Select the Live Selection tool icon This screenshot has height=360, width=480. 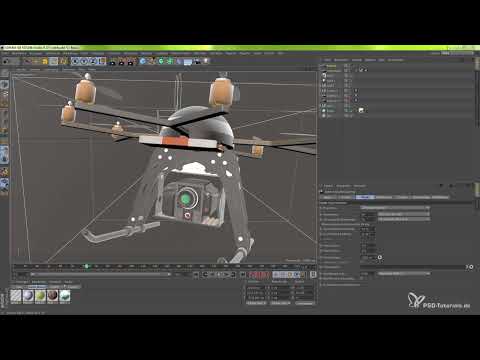tap(27, 61)
